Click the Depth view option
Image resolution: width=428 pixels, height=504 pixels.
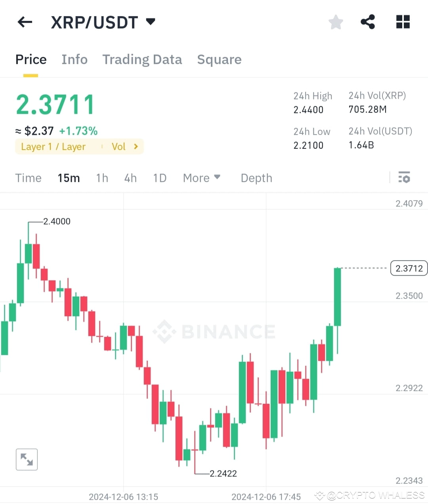point(256,178)
